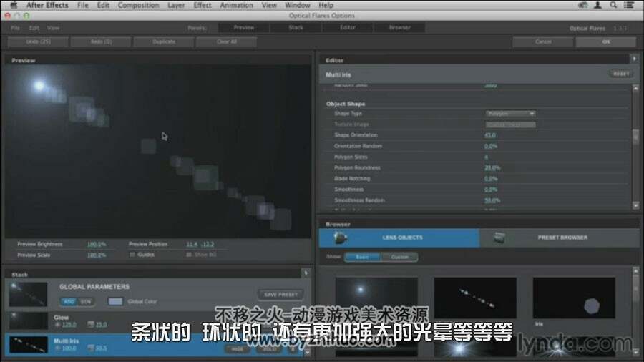Toggle the Show BG checkbox
Image resolution: width=644 pixels, height=362 pixels.
189,255
